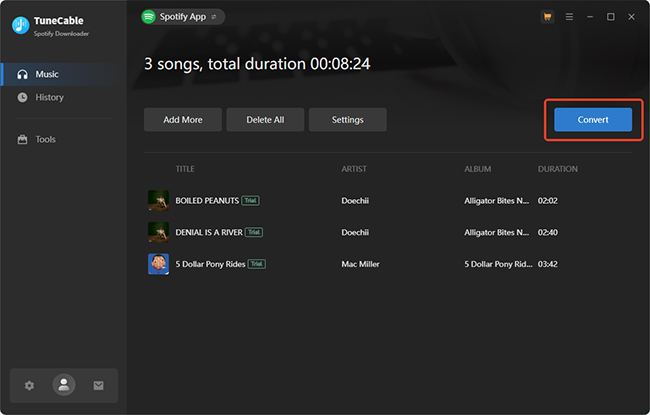Click the TuneCable logo icon

(x=21, y=25)
